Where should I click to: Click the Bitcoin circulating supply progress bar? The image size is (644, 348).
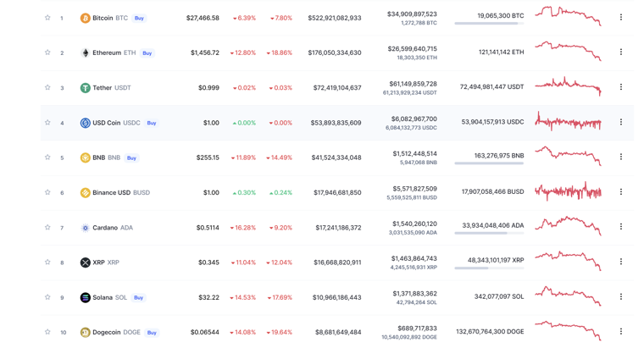pyautogui.click(x=489, y=24)
